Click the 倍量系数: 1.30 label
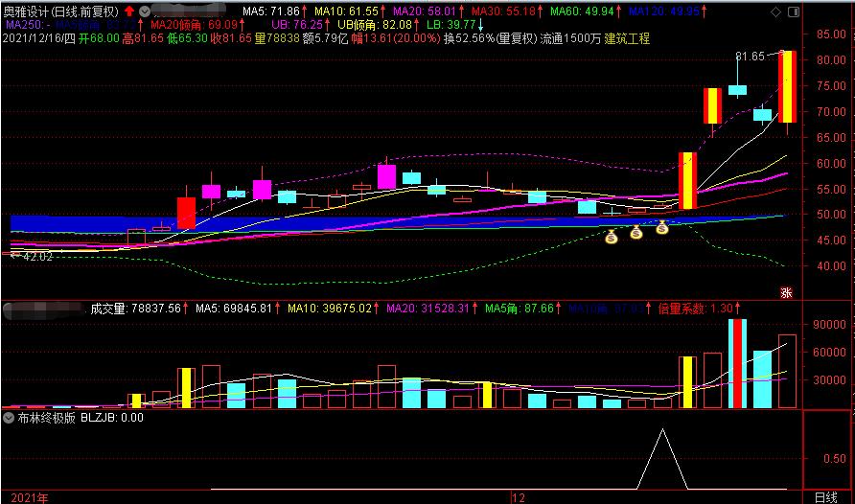The image size is (855, 504). point(695,309)
